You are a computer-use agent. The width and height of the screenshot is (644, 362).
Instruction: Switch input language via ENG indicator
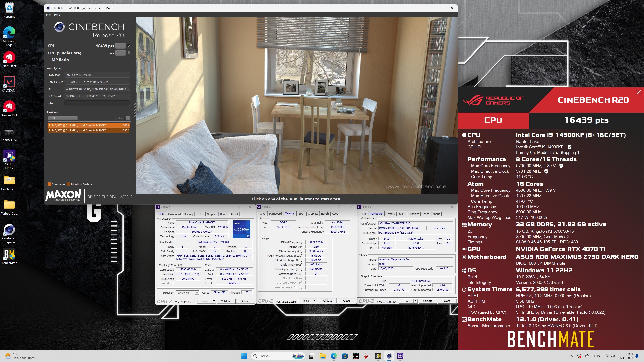597,356
